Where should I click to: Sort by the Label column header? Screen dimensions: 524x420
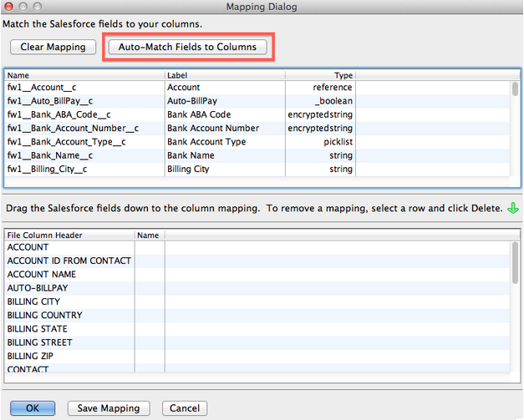(x=225, y=75)
